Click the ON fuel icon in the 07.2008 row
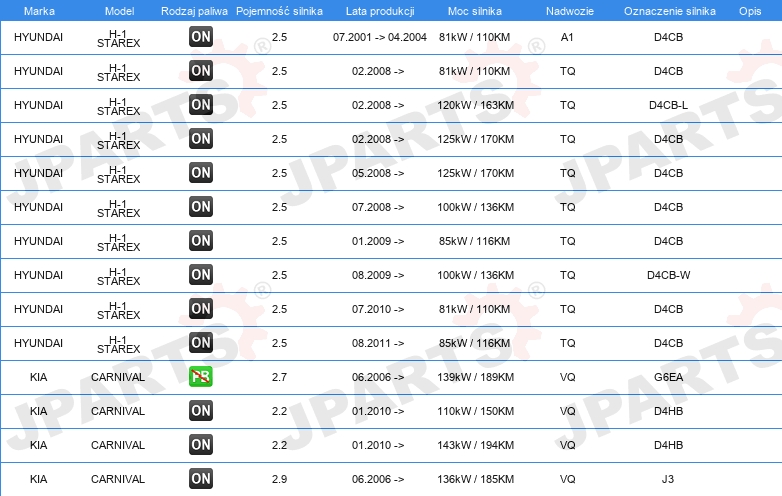This screenshot has width=782, height=496. 201,207
